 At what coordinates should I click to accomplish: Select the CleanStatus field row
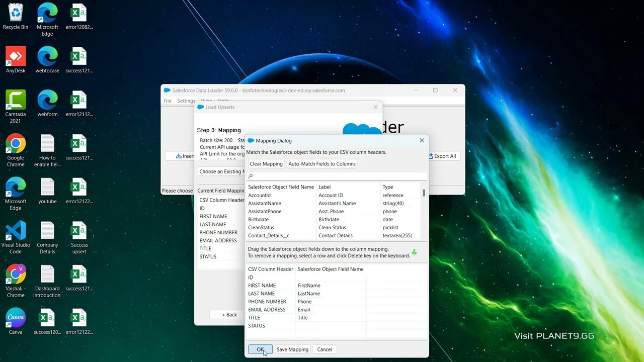pos(333,227)
